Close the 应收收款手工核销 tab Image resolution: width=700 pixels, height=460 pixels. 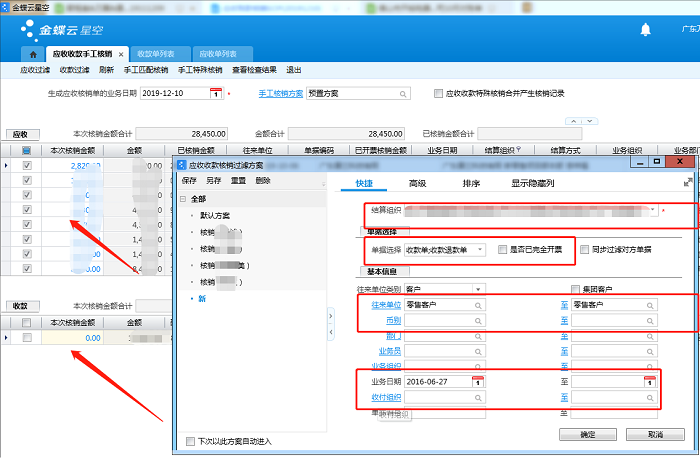click(x=122, y=53)
